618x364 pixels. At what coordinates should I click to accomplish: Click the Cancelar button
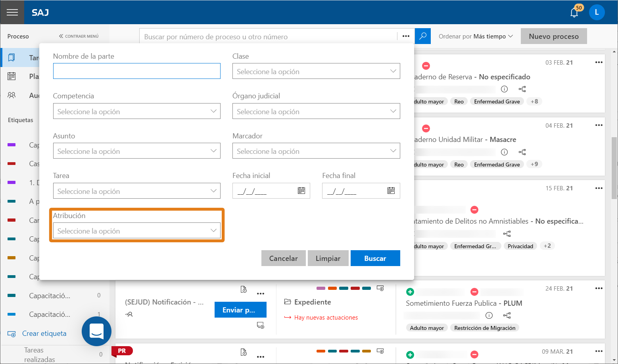(283, 258)
